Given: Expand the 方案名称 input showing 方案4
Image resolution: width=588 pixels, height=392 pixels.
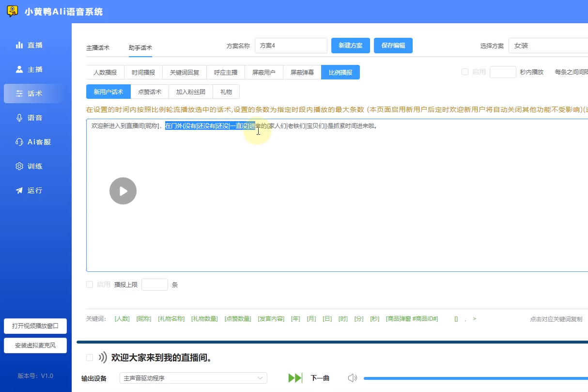Looking at the screenshot, I should pyautogui.click(x=291, y=45).
